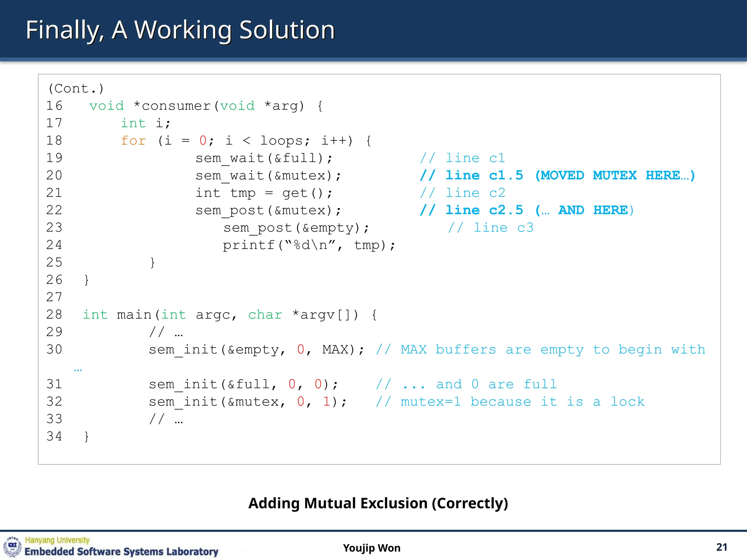This screenshot has width=747, height=560.
Task: Click the 'Adding Mutual Exclusion (Correctly)' caption
Action: click(378, 503)
